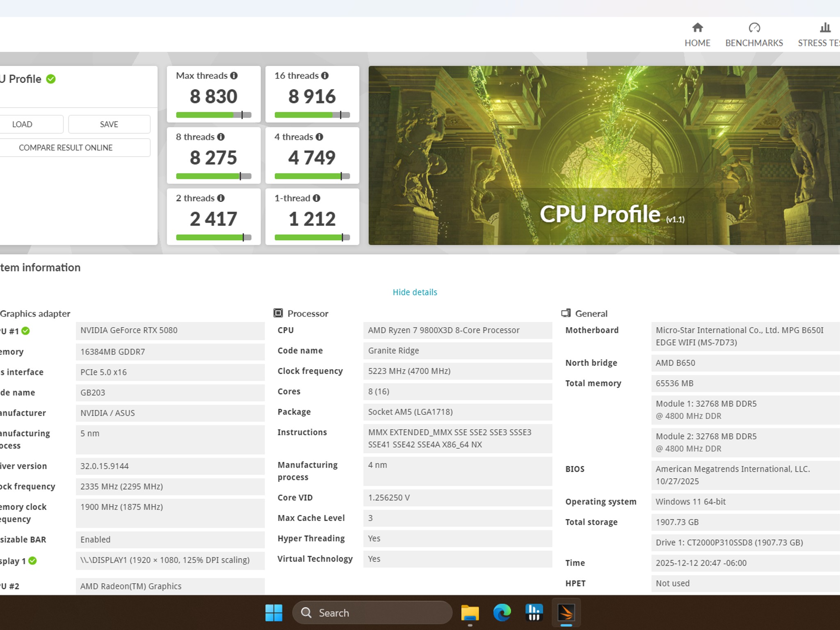Click the taskbar Search box
Viewport: 840px width, 630px height.
click(372, 613)
